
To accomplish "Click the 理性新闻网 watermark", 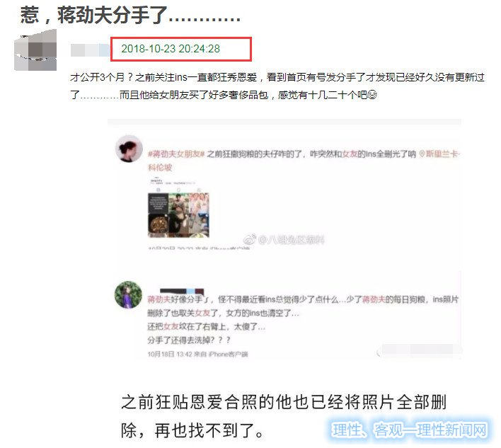I will coord(409,430).
